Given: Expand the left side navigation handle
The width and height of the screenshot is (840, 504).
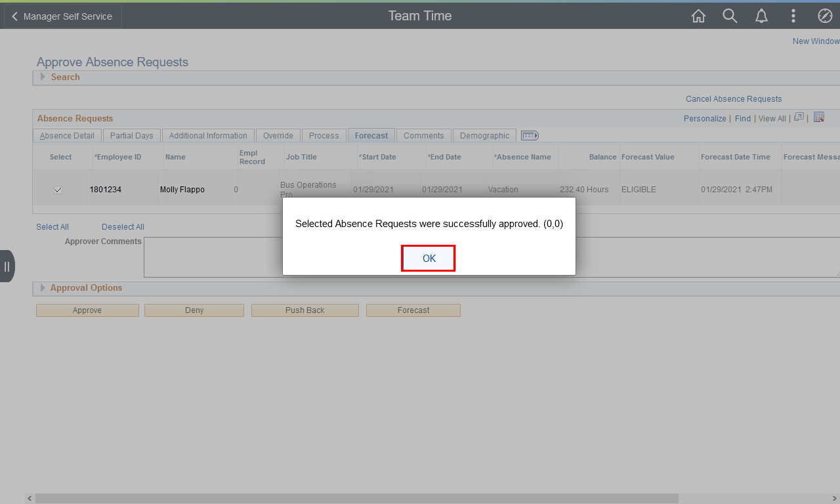Looking at the screenshot, I should [7, 266].
